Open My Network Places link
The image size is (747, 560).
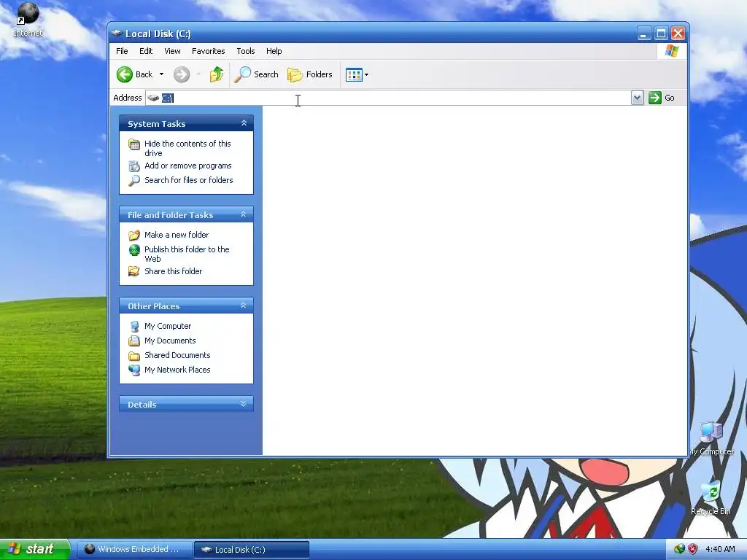click(177, 370)
